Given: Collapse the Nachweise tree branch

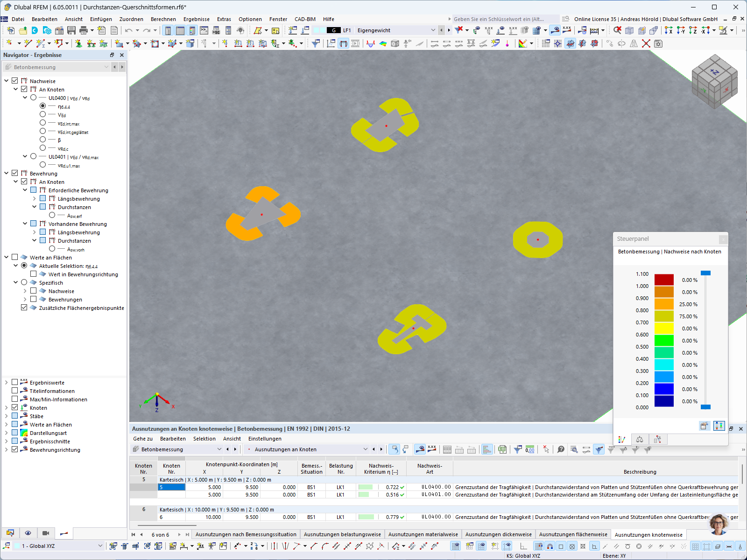Looking at the screenshot, I should pyautogui.click(x=7, y=80).
